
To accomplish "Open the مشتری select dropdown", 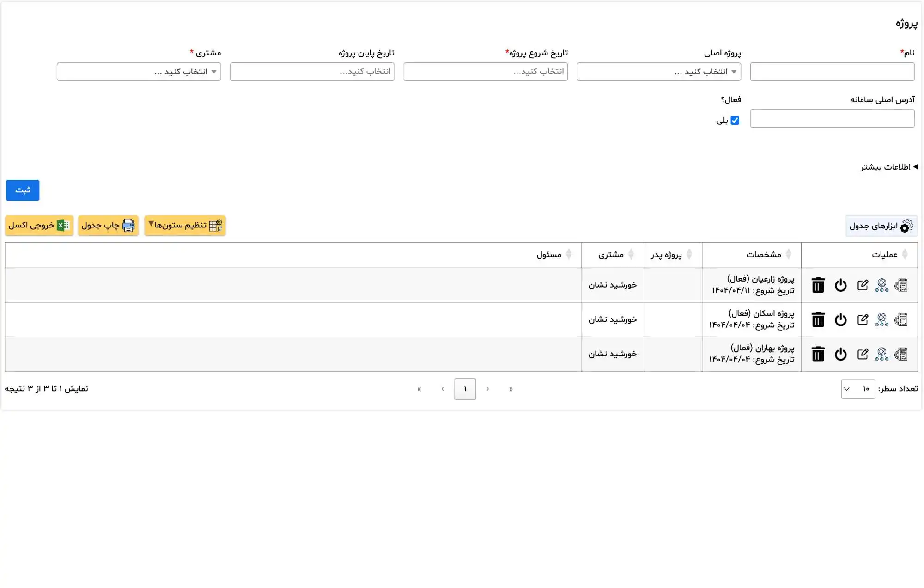I will point(139,72).
